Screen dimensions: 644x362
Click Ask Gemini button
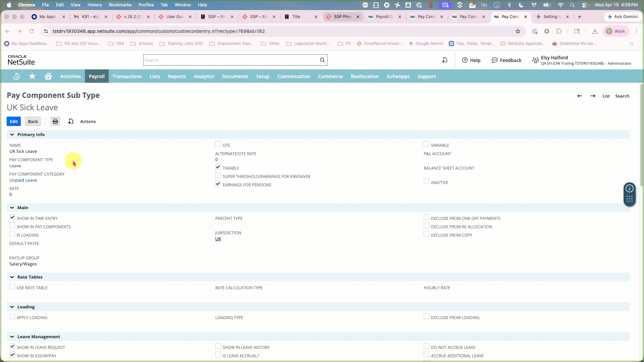623,17
